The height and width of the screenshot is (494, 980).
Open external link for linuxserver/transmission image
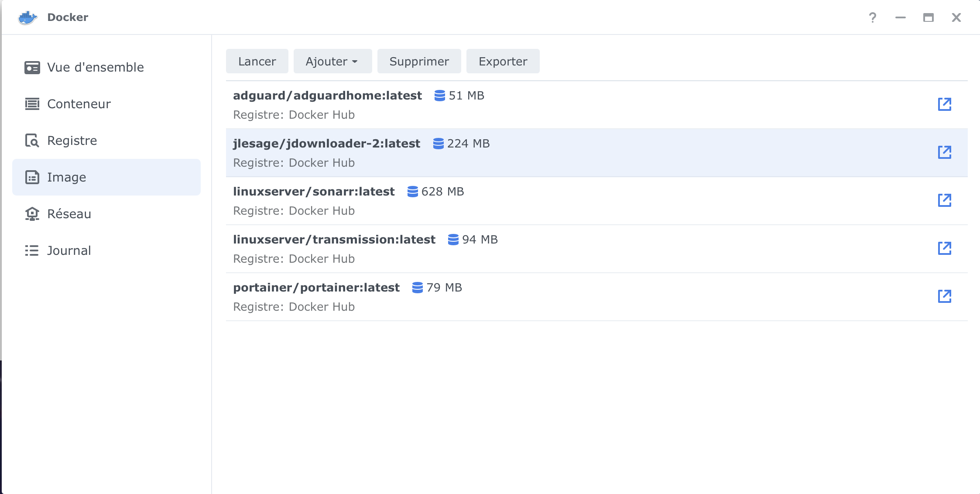944,248
